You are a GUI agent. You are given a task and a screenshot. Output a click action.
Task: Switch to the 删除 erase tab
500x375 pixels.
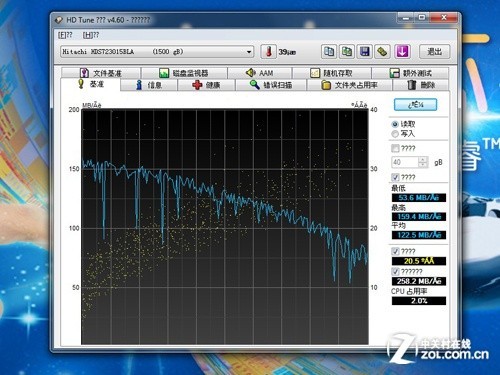[x=421, y=85]
